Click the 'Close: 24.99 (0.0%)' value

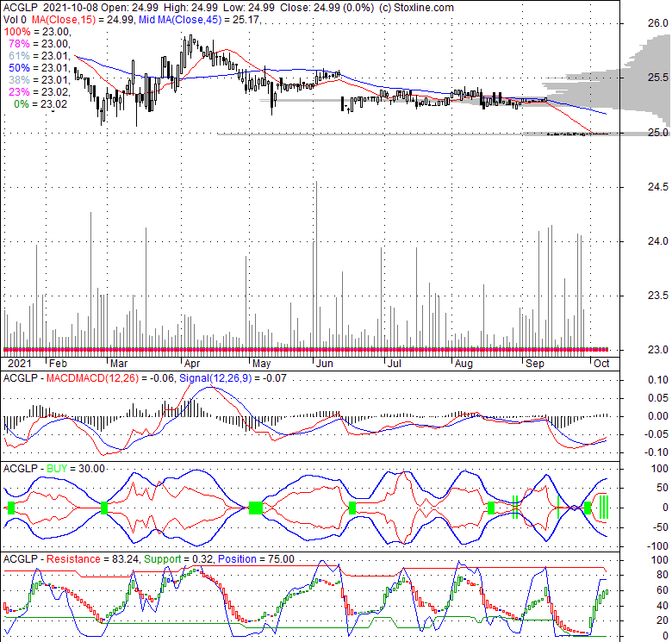(x=327, y=7)
